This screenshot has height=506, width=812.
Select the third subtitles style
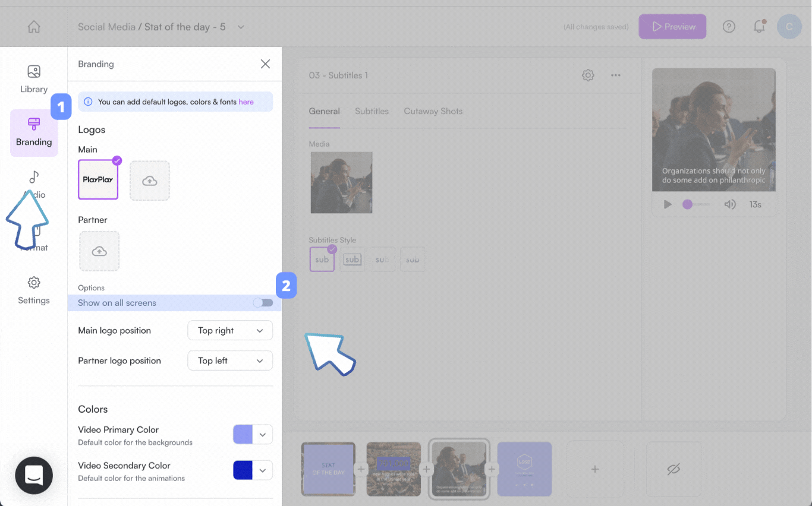point(382,260)
